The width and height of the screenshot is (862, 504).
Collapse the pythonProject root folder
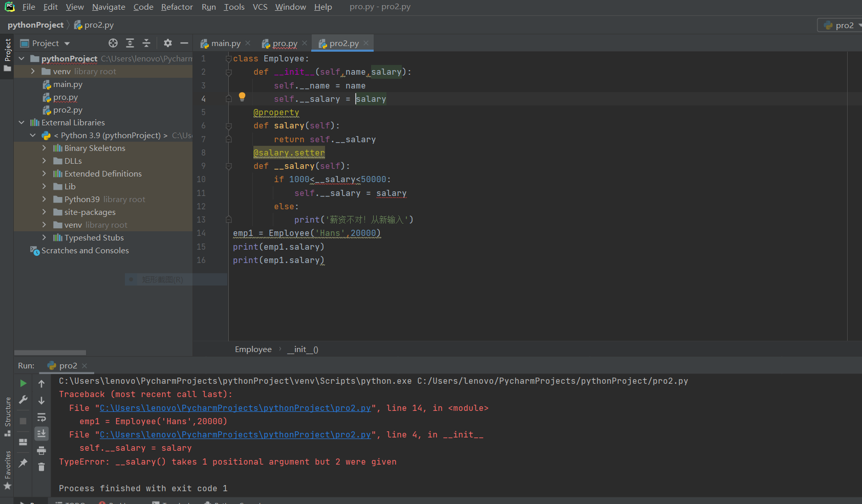21,58
